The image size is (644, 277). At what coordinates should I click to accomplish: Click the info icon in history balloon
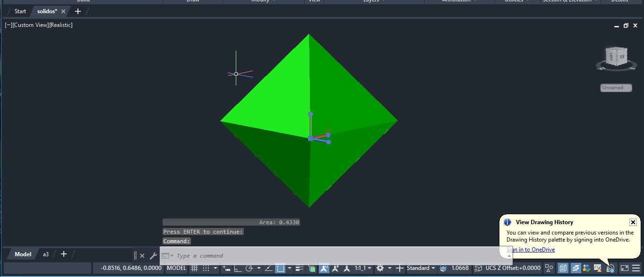pyautogui.click(x=507, y=222)
